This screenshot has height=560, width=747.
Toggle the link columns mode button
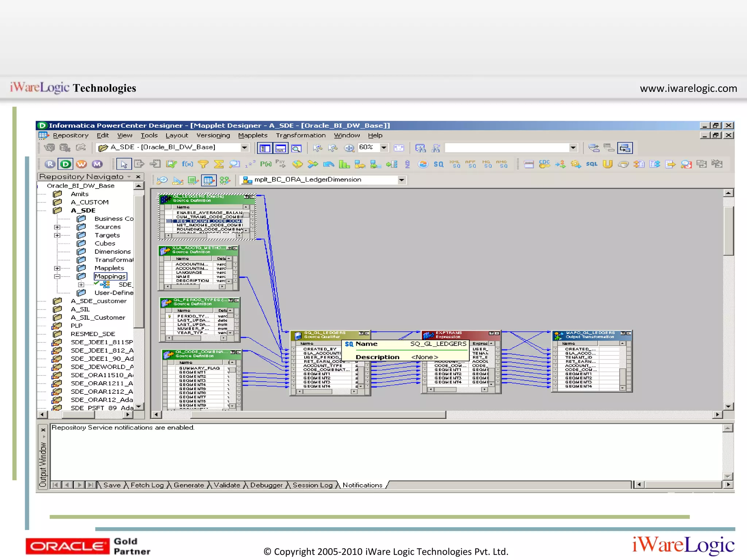[x=625, y=148]
